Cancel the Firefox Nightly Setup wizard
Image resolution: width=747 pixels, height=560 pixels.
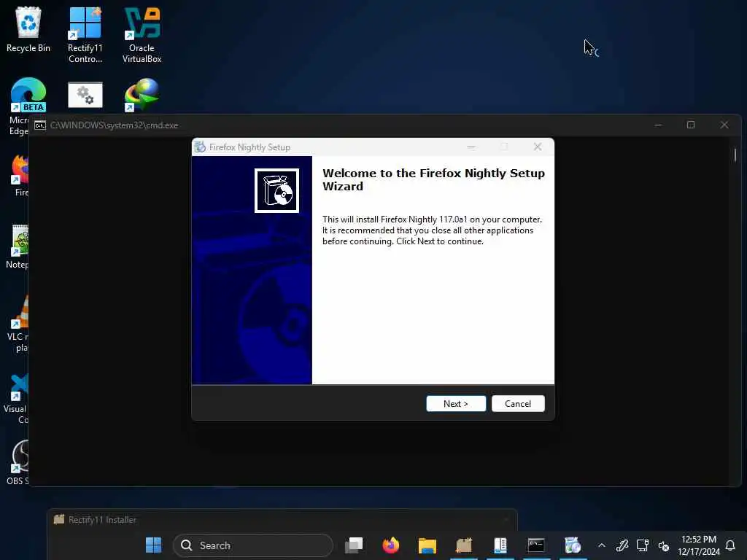click(x=518, y=403)
